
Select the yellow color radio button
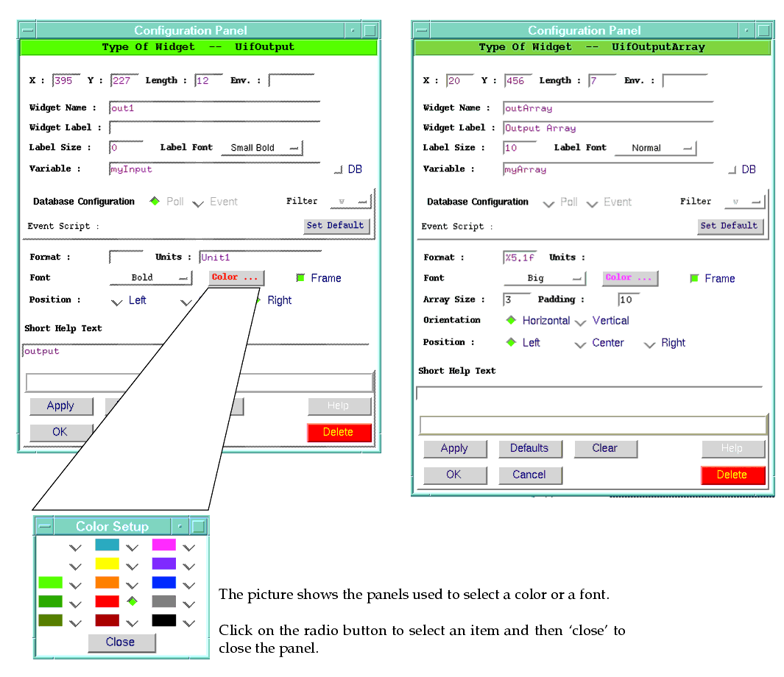(133, 566)
